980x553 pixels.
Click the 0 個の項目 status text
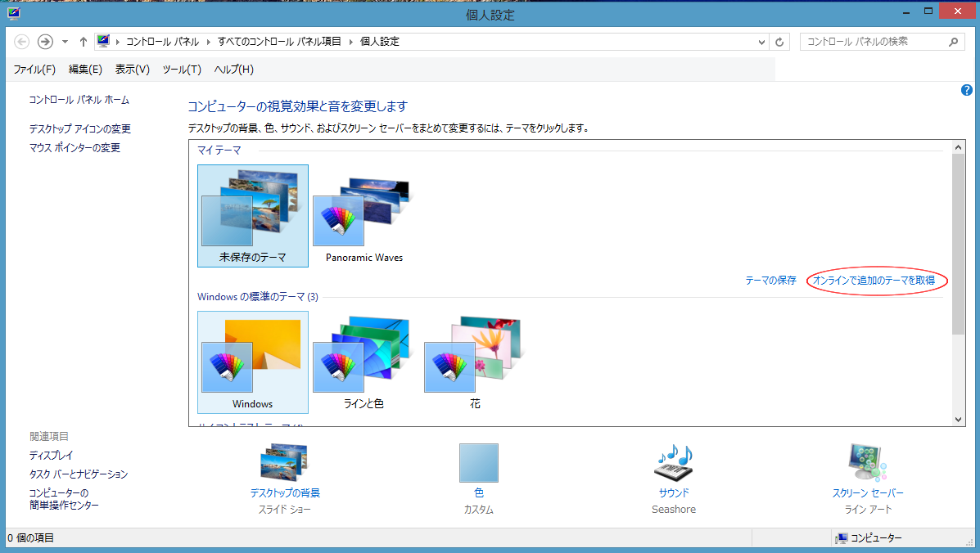click(x=30, y=538)
